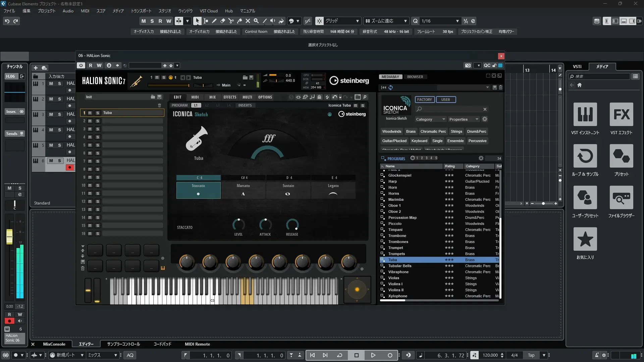Open the Loops & Samples tile
The image size is (644, 362).
(x=585, y=156)
